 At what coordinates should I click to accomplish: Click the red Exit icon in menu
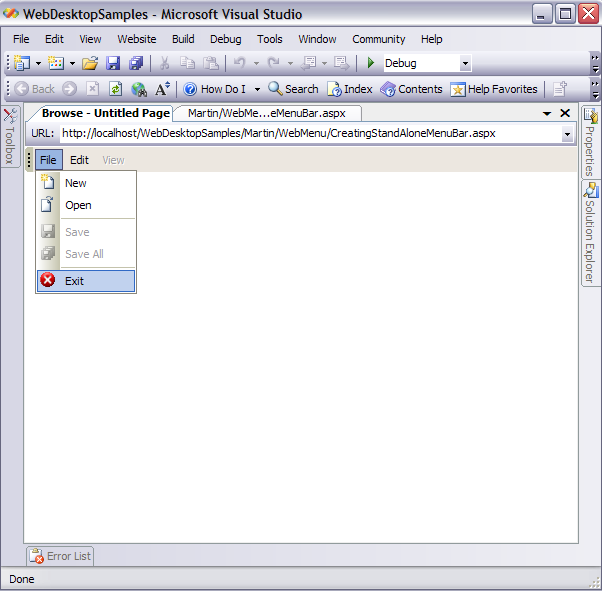click(x=47, y=281)
